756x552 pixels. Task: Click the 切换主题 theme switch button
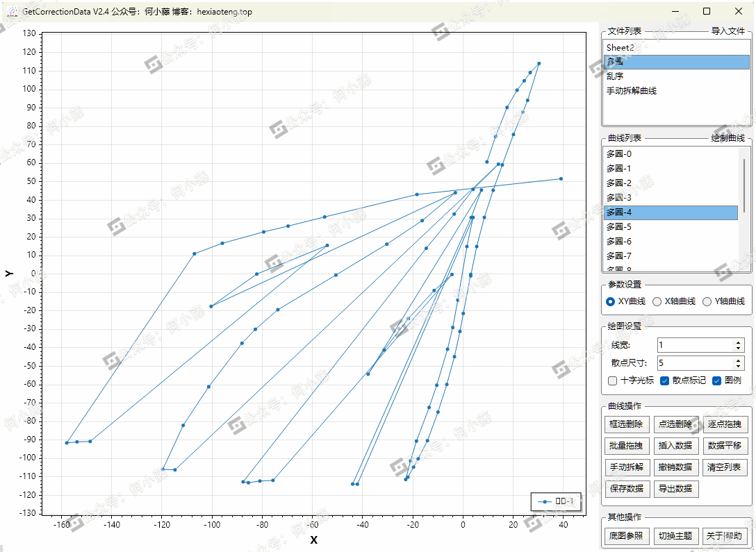tap(675, 536)
